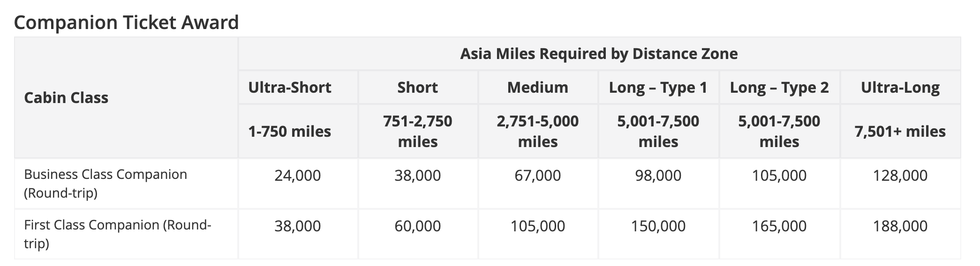Select the Long – Type 2 header
This screenshot has width=980, height=266.
(779, 87)
